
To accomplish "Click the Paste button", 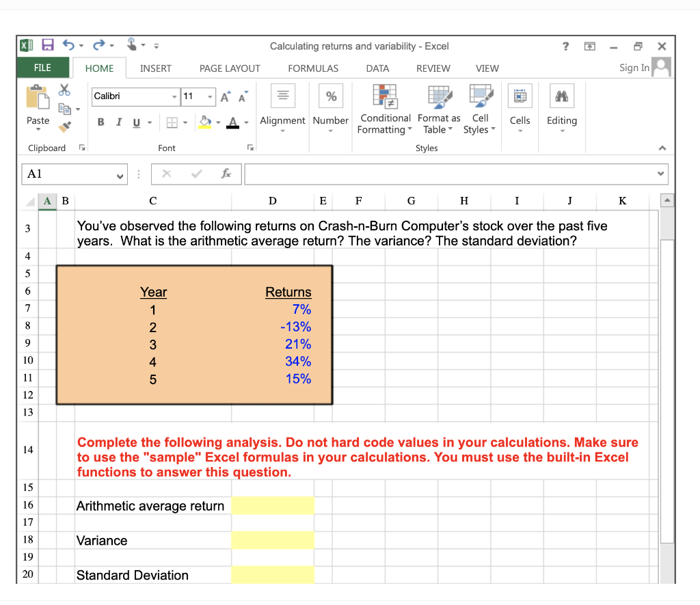I will tap(38, 109).
